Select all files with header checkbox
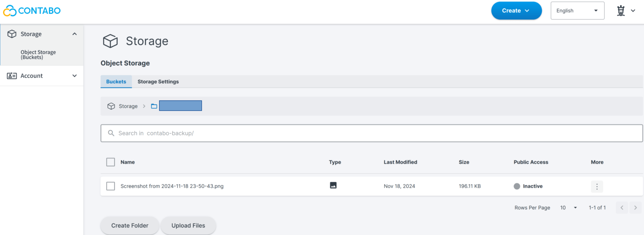The height and width of the screenshot is (235, 644). coord(110,162)
